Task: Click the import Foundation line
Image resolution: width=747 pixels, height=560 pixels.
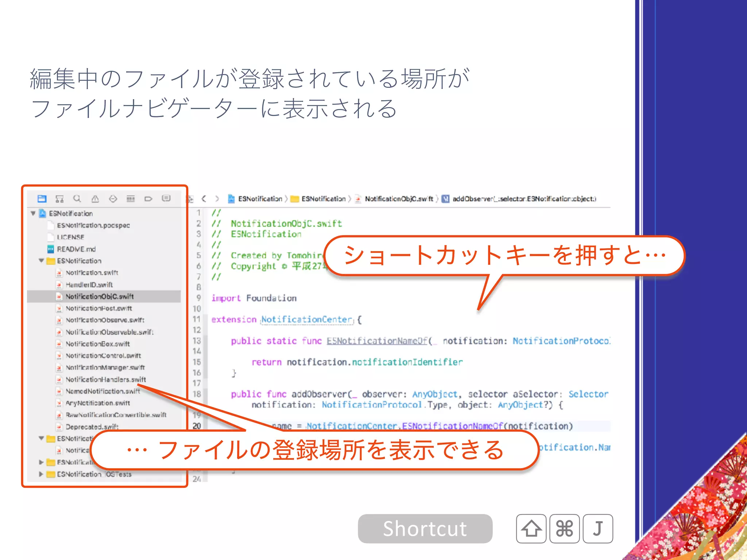Action: coord(254,298)
